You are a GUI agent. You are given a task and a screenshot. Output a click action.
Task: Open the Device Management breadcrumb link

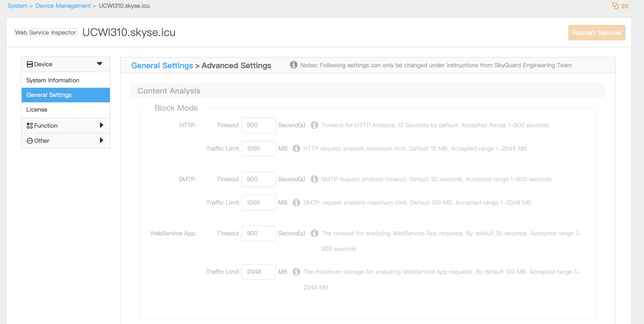click(63, 6)
